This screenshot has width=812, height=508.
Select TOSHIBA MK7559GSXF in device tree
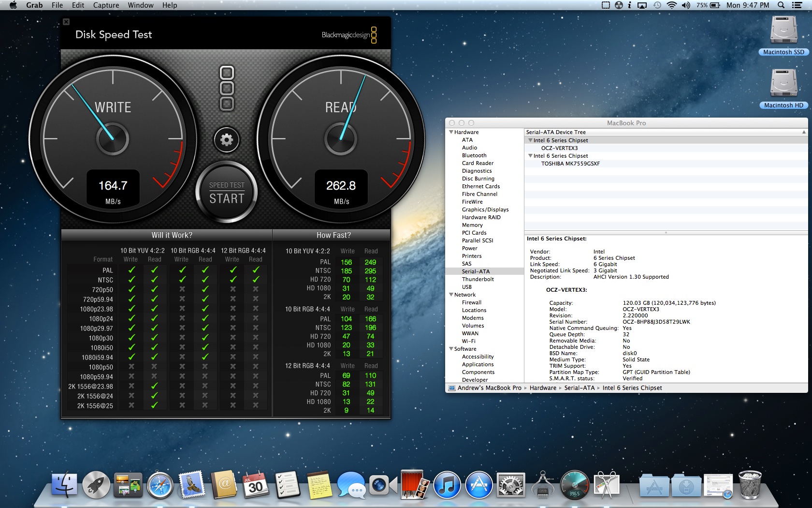pyautogui.click(x=570, y=164)
